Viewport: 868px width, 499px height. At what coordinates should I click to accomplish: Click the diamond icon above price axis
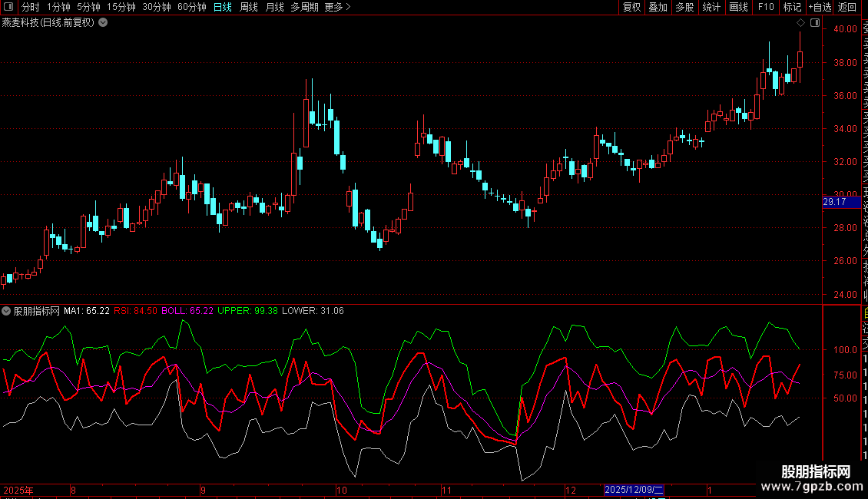[x=800, y=23]
